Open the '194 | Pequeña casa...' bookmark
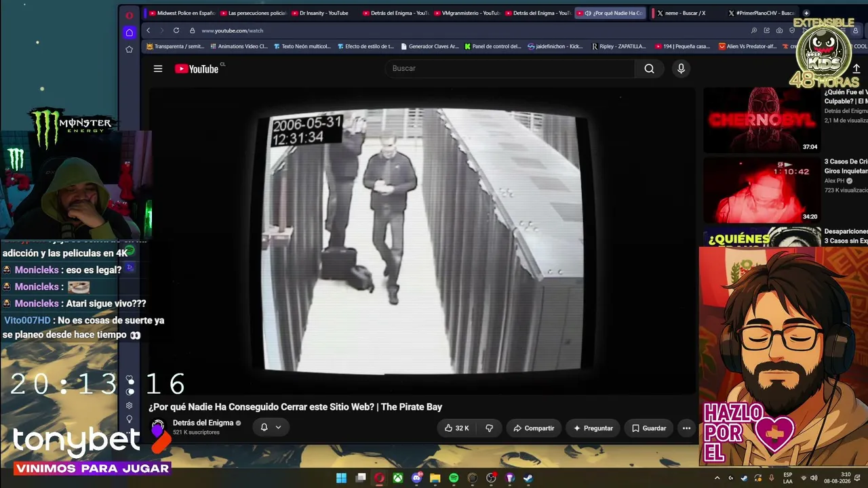The height and width of the screenshot is (488, 868). [x=683, y=47]
